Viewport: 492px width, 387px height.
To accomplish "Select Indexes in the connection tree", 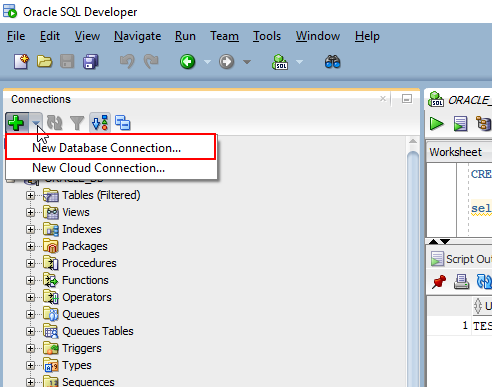I will coord(82,229).
